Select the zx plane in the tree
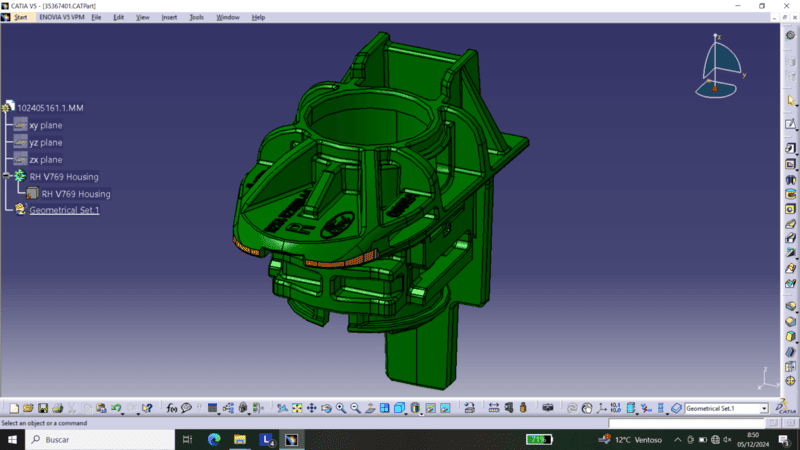 coord(45,160)
